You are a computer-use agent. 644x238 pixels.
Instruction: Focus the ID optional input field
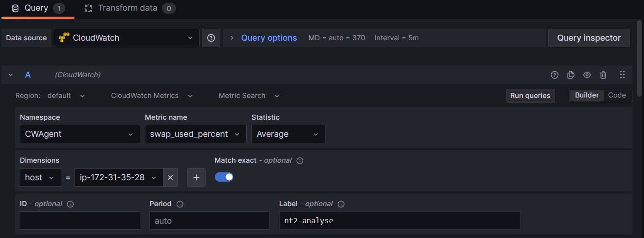pos(80,220)
